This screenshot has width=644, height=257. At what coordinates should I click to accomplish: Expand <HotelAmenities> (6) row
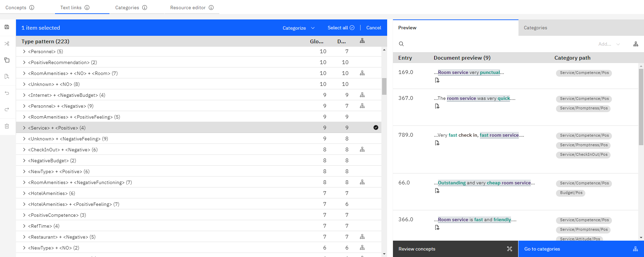24,193
